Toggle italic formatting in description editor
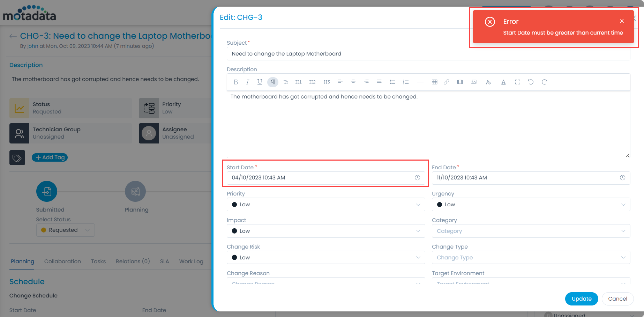Image resolution: width=644 pixels, height=317 pixels. 247,82
